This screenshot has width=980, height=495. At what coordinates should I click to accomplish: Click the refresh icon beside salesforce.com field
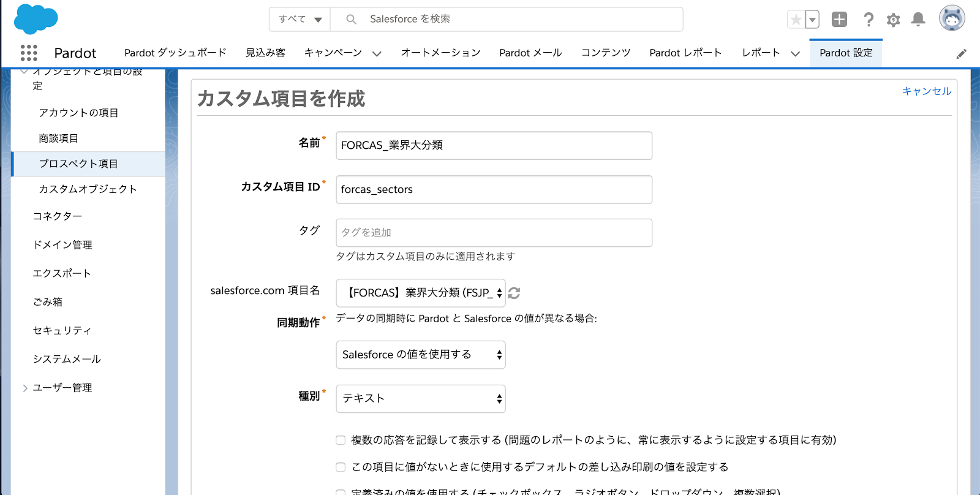[514, 293]
